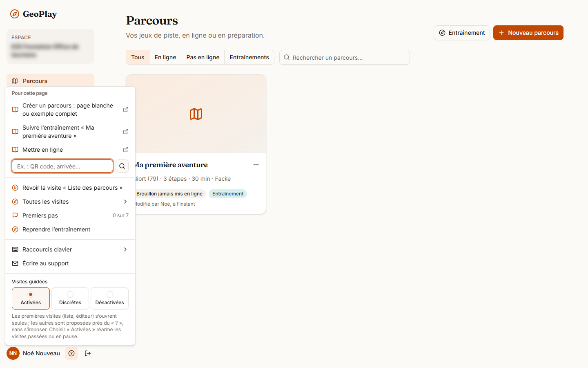
Task: Switch to the 'En ligne' filter tab
Action: (165, 57)
